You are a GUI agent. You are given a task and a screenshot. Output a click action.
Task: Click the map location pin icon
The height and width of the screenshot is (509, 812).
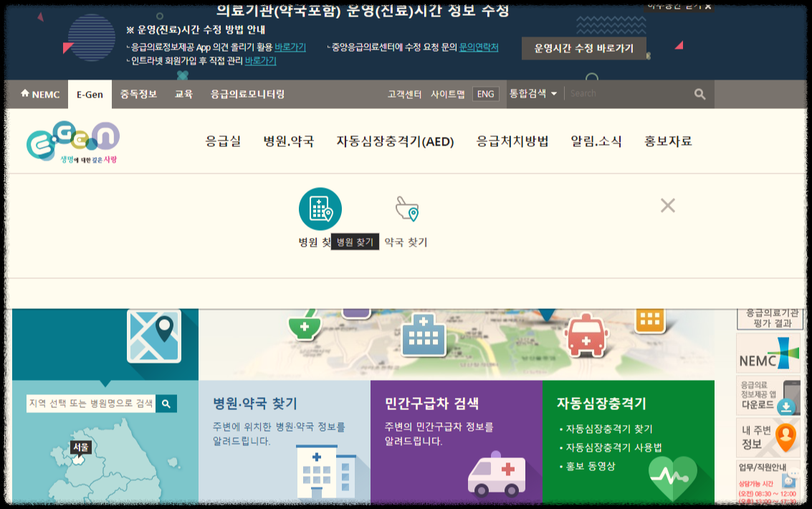click(x=154, y=336)
